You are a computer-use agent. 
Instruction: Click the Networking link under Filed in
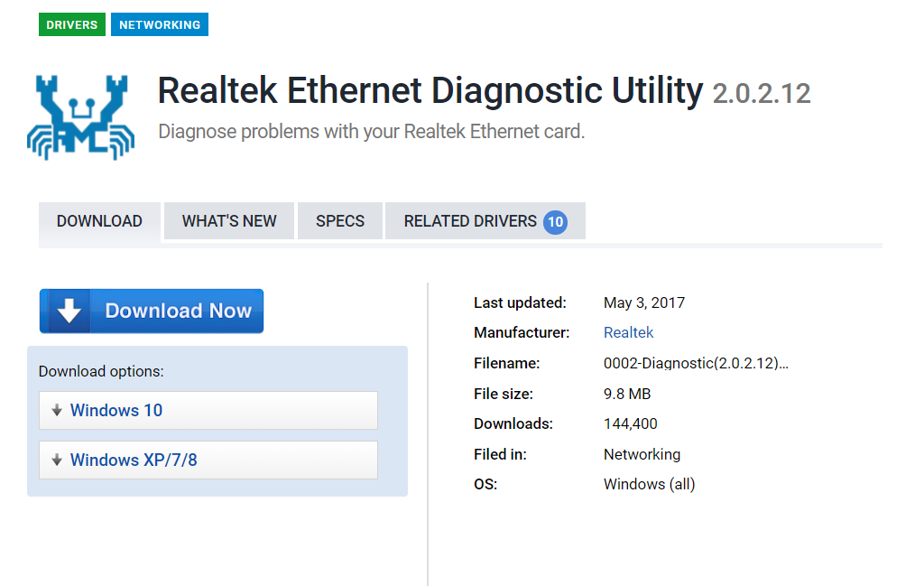click(642, 454)
